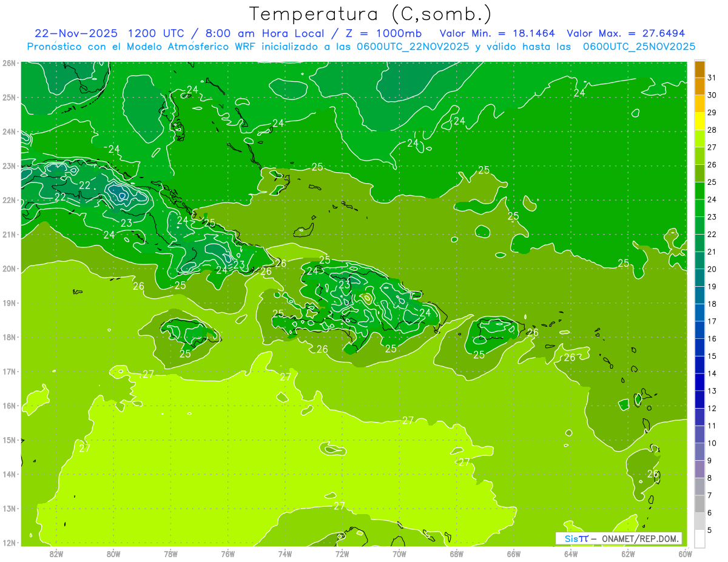Click the latitude label "18N"
728x562 pixels.
pos(9,337)
